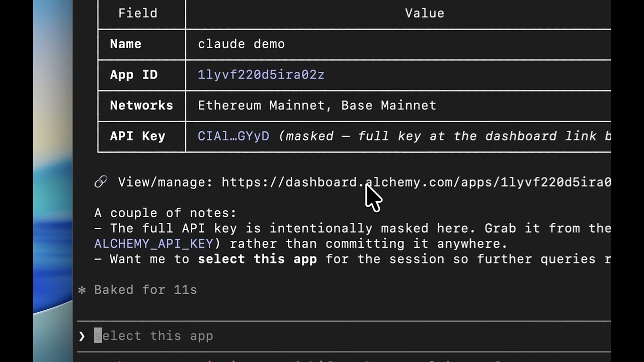Image resolution: width=644 pixels, height=362 pixels.
Task: Click the Name row label
Action: pos(126,44)
